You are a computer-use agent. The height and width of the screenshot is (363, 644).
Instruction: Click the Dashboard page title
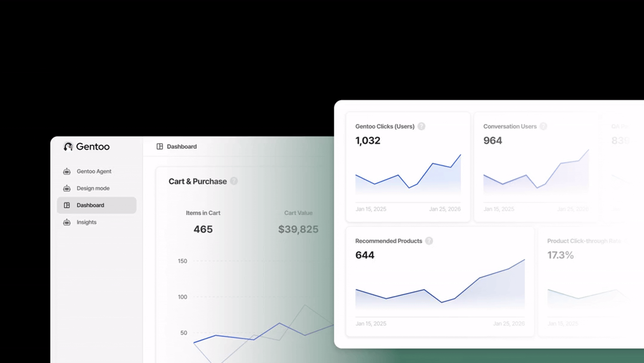pos(182,146)
